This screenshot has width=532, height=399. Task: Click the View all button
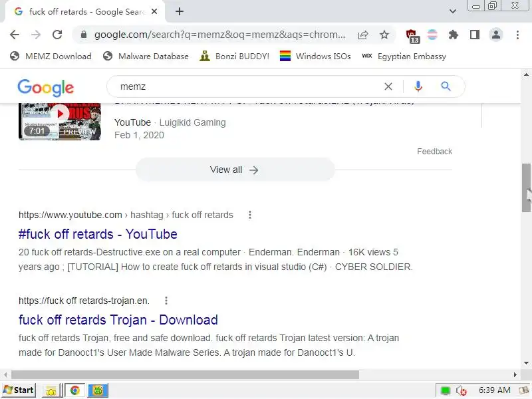click(x=235, y=170)
